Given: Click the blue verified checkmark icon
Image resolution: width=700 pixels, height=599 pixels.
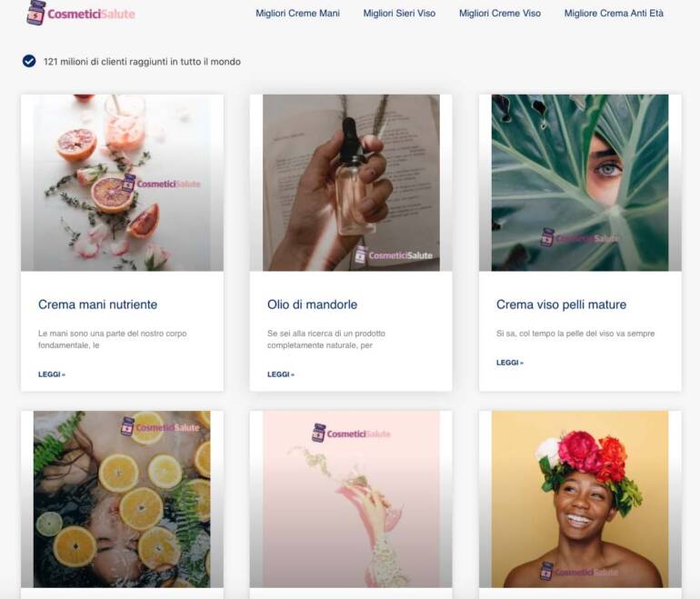Looking at the screenshot, I should pos(29,61).
